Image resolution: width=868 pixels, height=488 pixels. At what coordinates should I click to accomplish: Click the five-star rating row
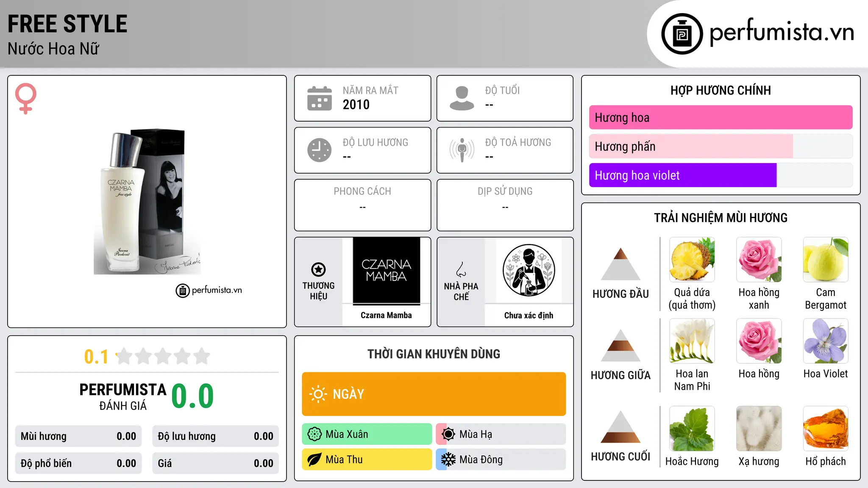click(163, 356)
